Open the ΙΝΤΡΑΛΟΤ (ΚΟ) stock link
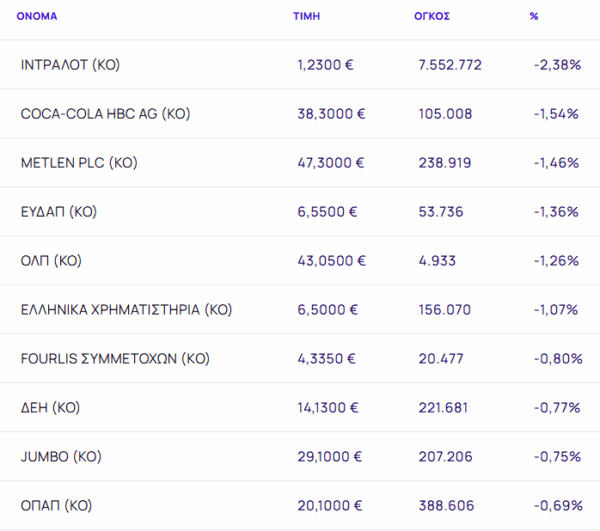Screen dimensions: 600x531 tap(70, 65)
